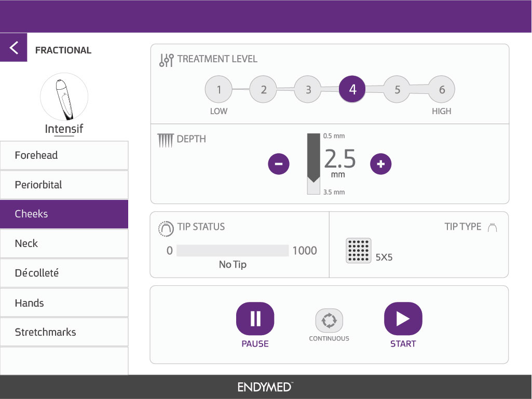Set treatment level to 6
Screen dimensions: 532x399
click(x=442, y=89)
